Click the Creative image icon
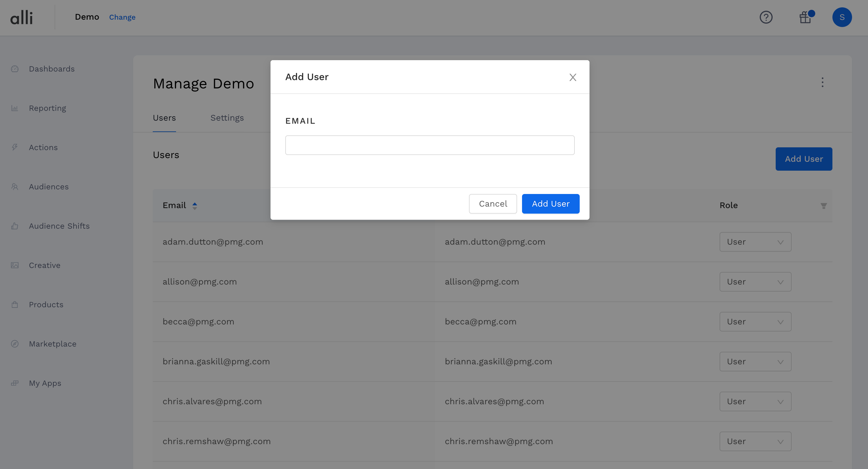Image resolution: width=868 pixels, height=469 pixels. [x=14, y=266]
